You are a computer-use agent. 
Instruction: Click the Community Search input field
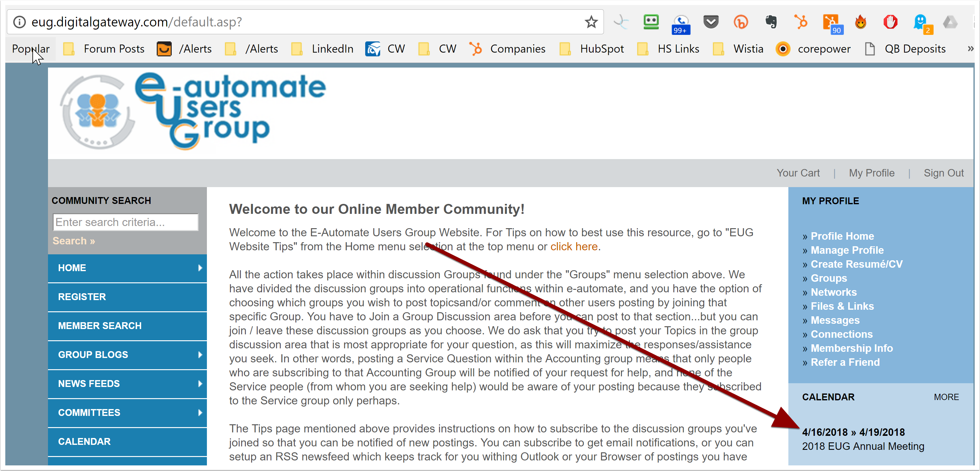click(x=124, y=223)
